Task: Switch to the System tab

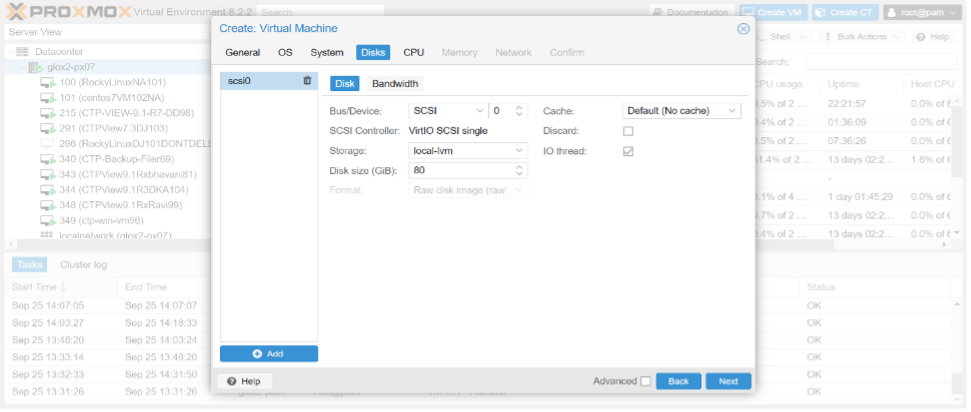Action: point(327,53)
